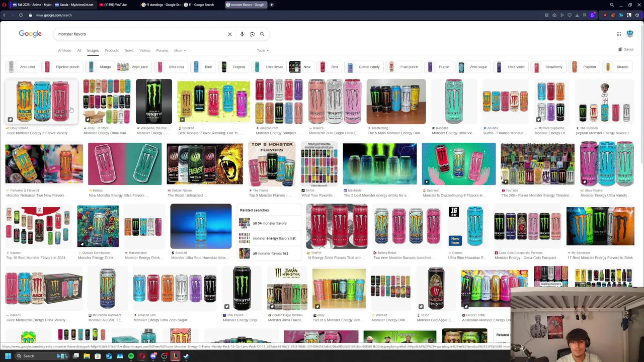Open the Juice Monster Energy 3 Flavor Variety image
The image size is (644, 362).
[x=42, y=102]
